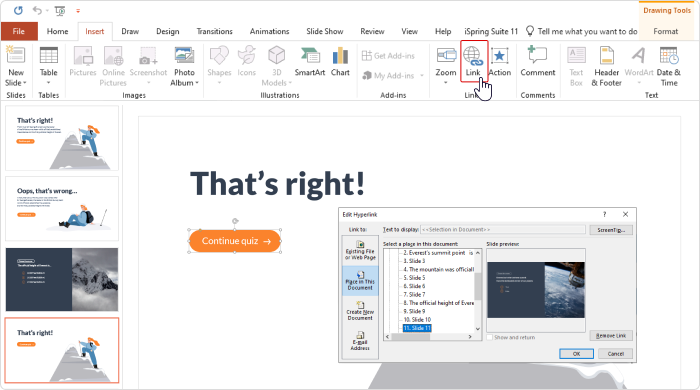Open the File tab

tap(19, 31)
